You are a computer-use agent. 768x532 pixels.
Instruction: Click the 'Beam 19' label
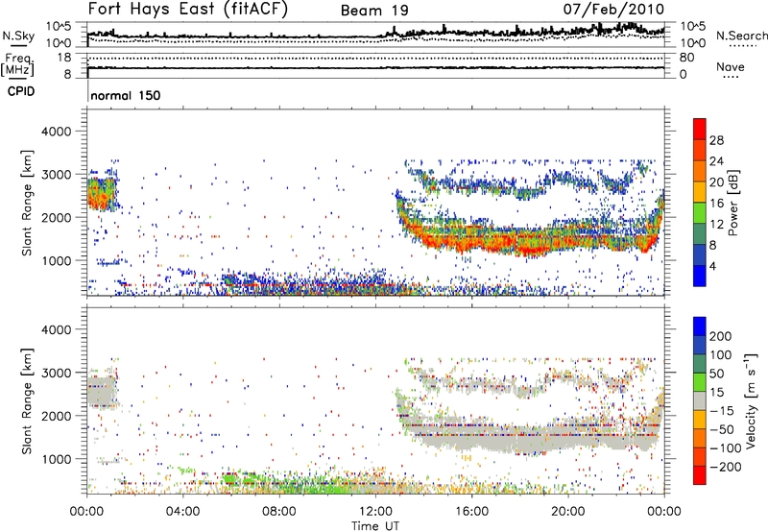(x=374, y=11)
